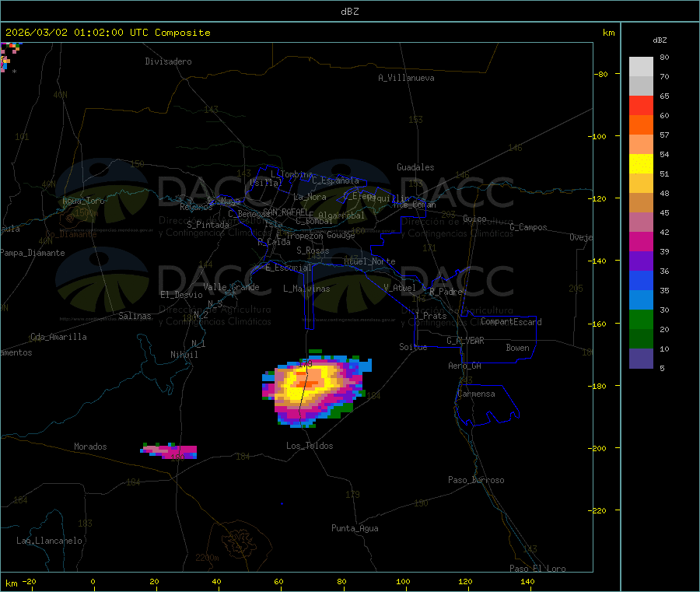This screenshot has width=700, height=592.
Task: Click the yellow 54 dBZ legend swatch
Action: [x=641, y=164]
